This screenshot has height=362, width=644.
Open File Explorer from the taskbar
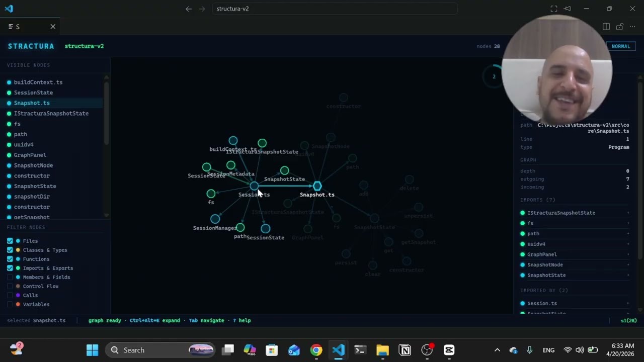tap(382, 350)
